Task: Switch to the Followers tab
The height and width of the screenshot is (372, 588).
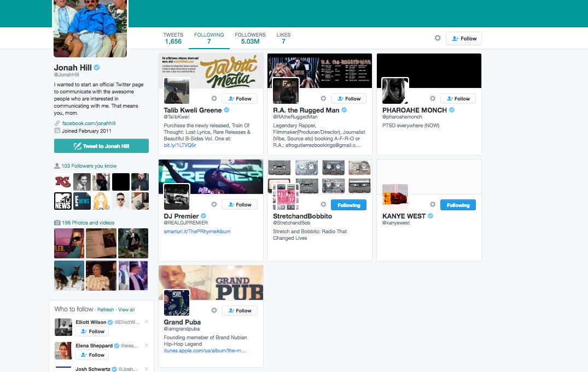Action: pos(250,38)
